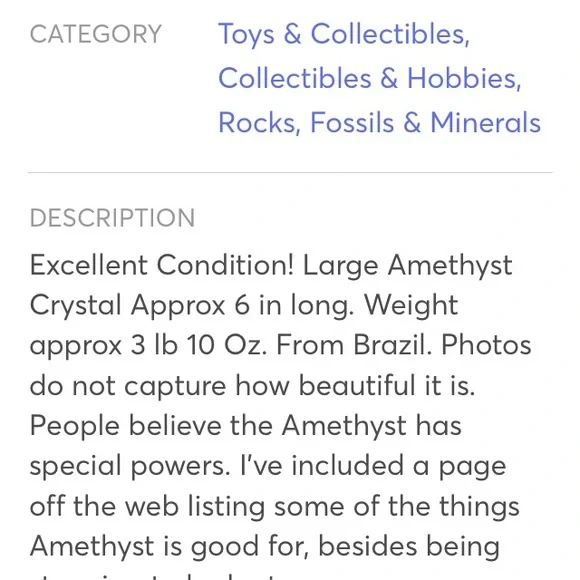Image resolution: width=580 pixels, height=580 pixels.
Task: Select the words 'Large Amethyst' in the first line
Action: coord(408,266)
